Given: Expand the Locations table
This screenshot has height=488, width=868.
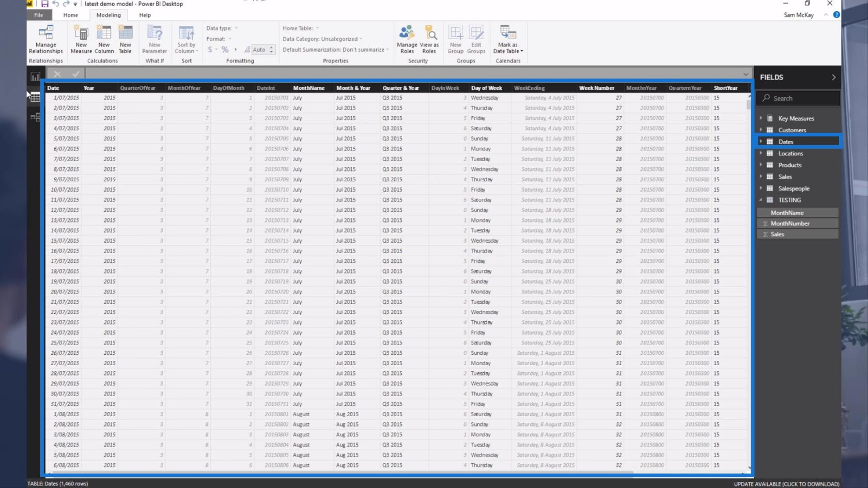Looking at the screenshot, I should (x=761, y=153).
